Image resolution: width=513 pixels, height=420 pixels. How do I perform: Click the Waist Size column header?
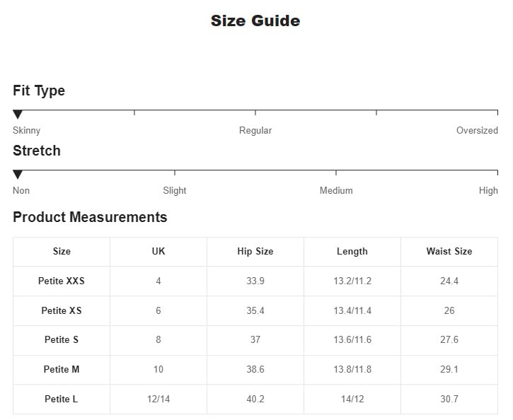(x=449, y=252)
